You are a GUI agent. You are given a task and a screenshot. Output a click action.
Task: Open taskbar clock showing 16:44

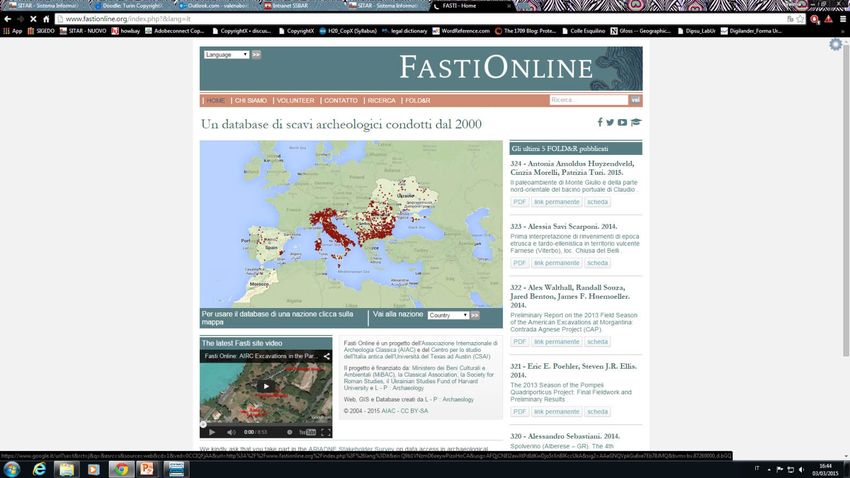tap(825, 469)
